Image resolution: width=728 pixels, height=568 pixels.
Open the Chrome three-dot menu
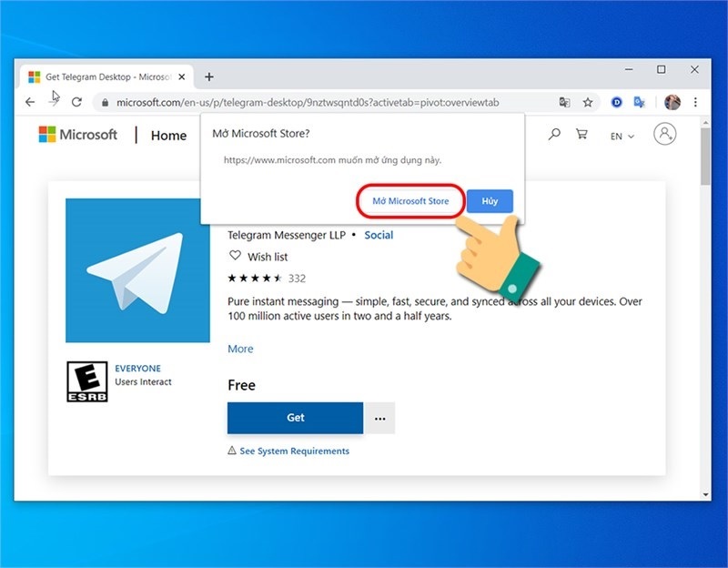point(695,103)
